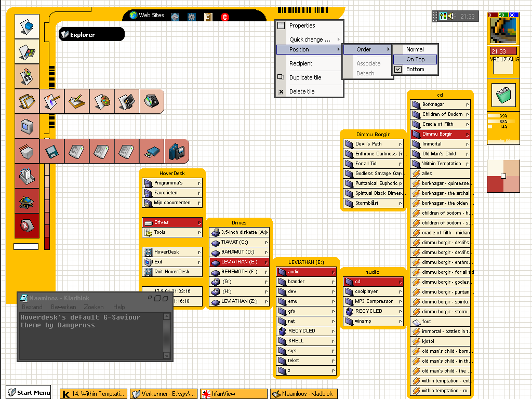The image size is (532, 399).
Task: Open the green recycle bin tile
Action: point(503,96)
